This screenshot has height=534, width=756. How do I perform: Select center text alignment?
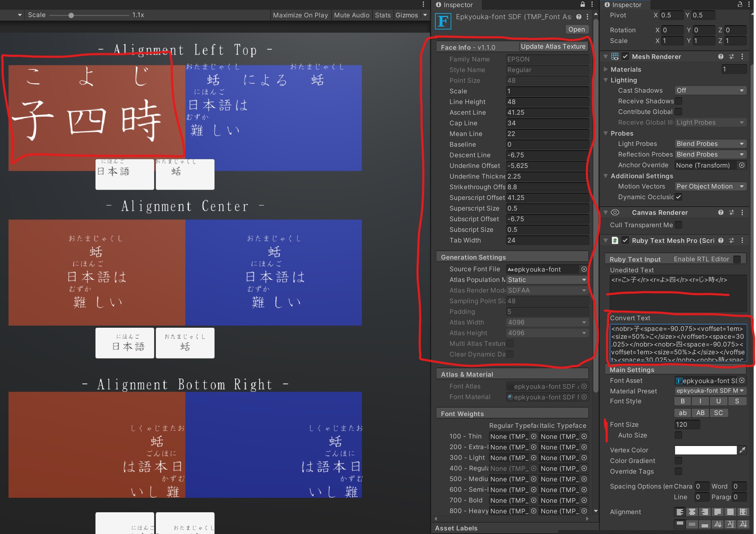(x=692, y=512)
